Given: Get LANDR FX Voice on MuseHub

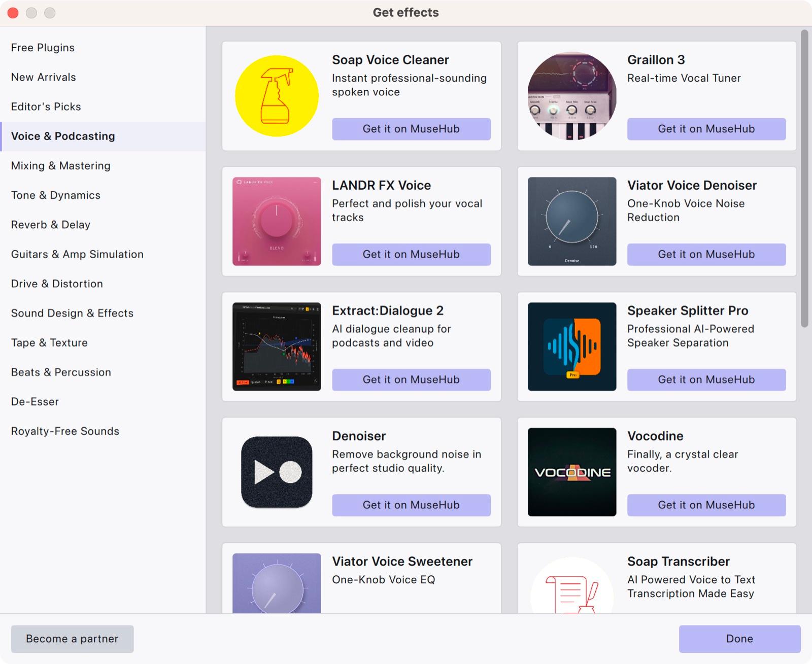Looking at the screenshot, I should [411, 254].
